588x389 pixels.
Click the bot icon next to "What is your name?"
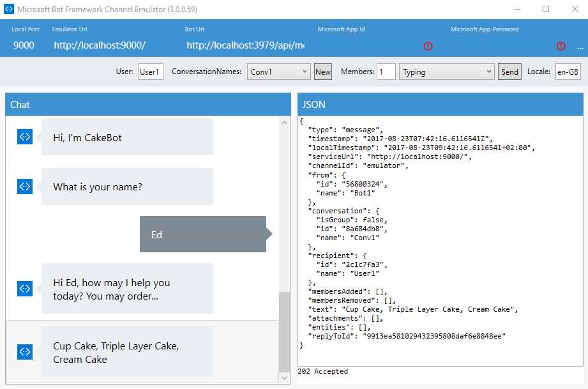point(24,187)
